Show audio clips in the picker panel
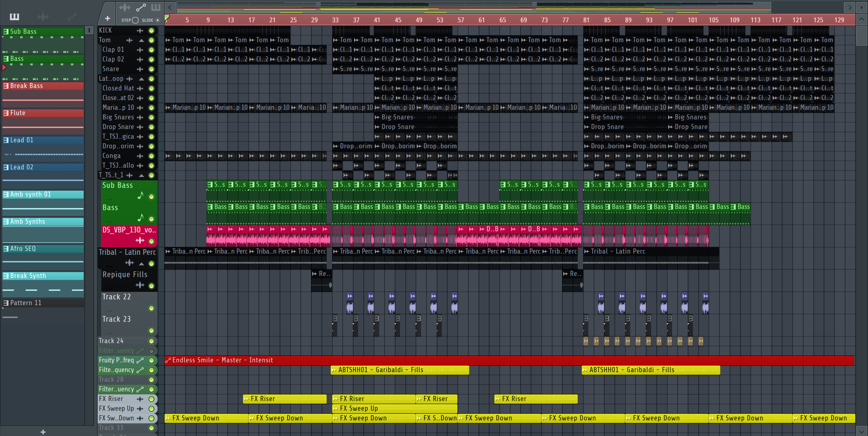 coord(43,17)
